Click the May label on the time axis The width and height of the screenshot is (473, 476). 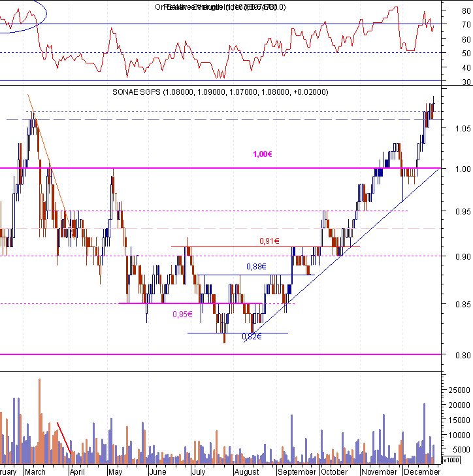[115, 472]
